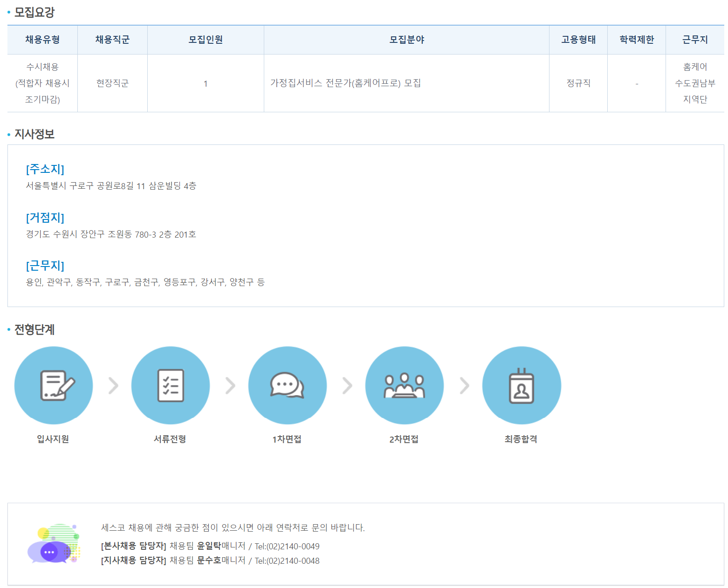Click the phone number Tel:(02)2140-0048
728x588 pixels.
287,561
